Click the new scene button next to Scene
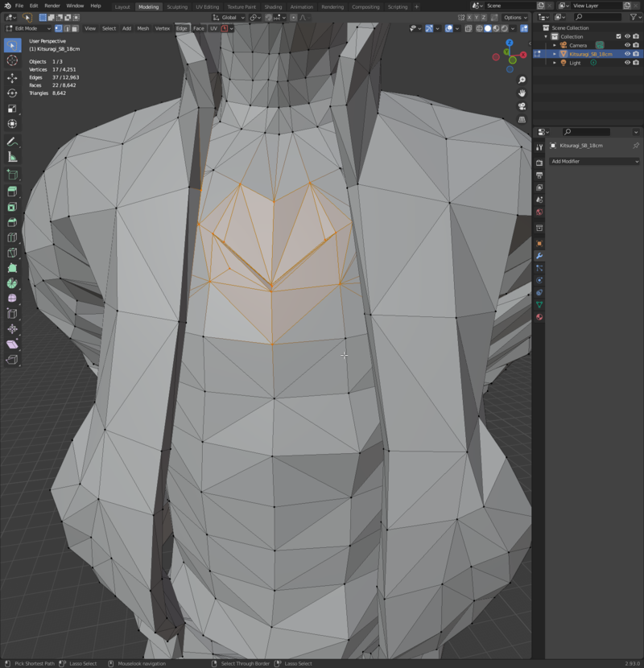This screenshot has height=668, width=644. coord(541,6)
